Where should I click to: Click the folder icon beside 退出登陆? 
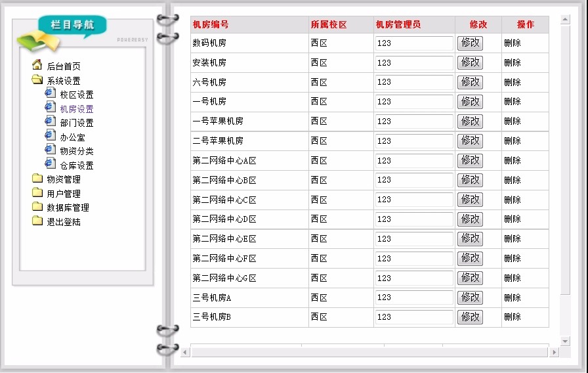click(37, 220)
